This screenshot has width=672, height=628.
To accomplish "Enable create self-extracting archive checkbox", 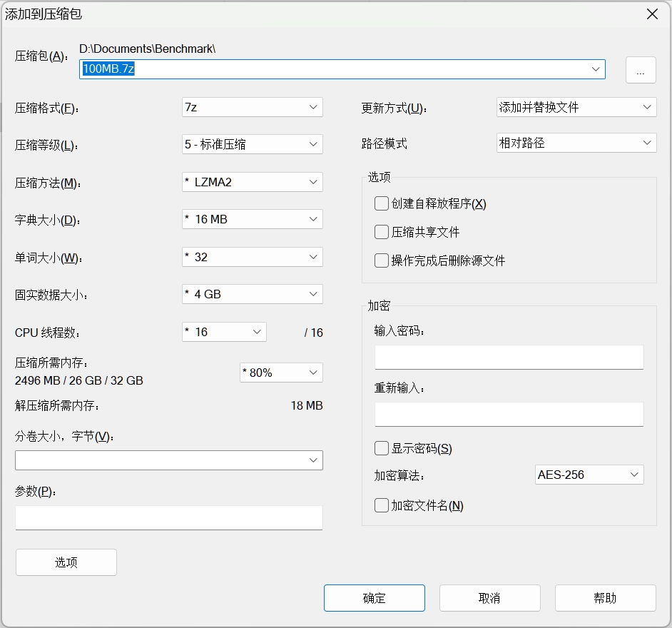I will 382,203.
